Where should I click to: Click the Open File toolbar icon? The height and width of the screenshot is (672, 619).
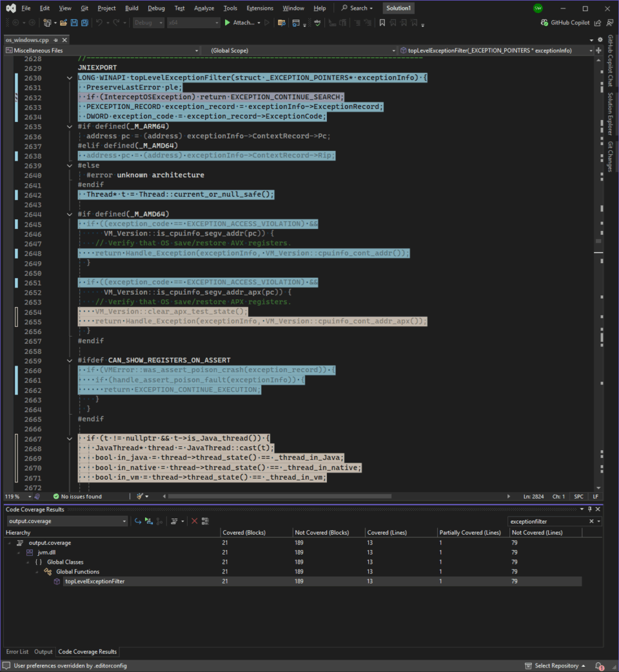pyautogui.click(x=64, y=23)
